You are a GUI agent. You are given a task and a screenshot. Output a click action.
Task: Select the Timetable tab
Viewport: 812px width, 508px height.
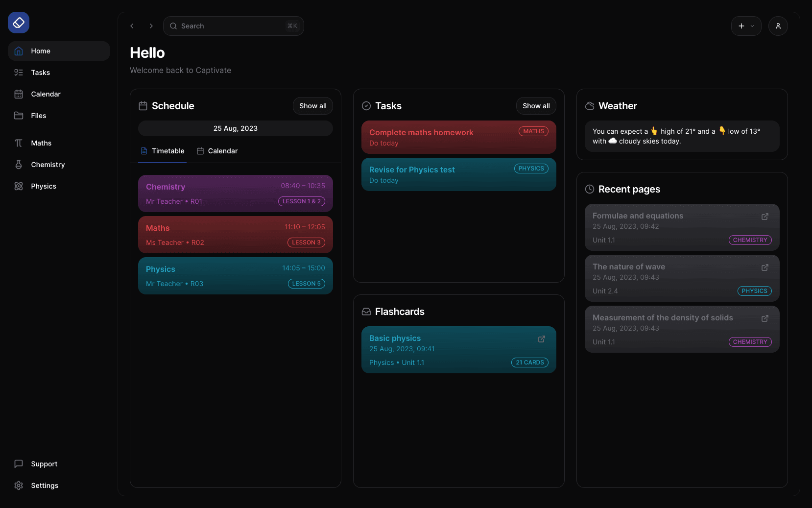click(x=162, y=151)
